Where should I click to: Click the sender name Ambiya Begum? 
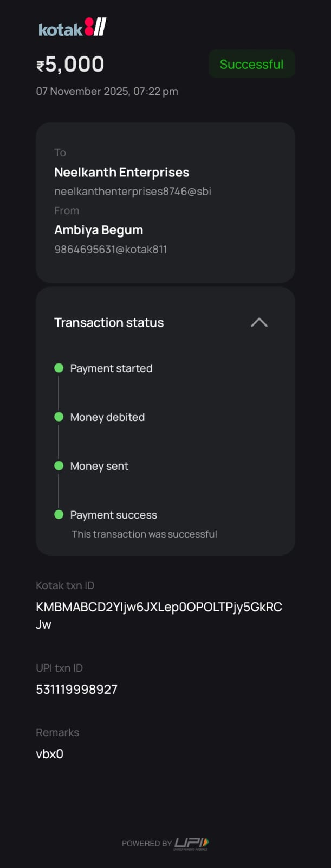tap(99, 230)
